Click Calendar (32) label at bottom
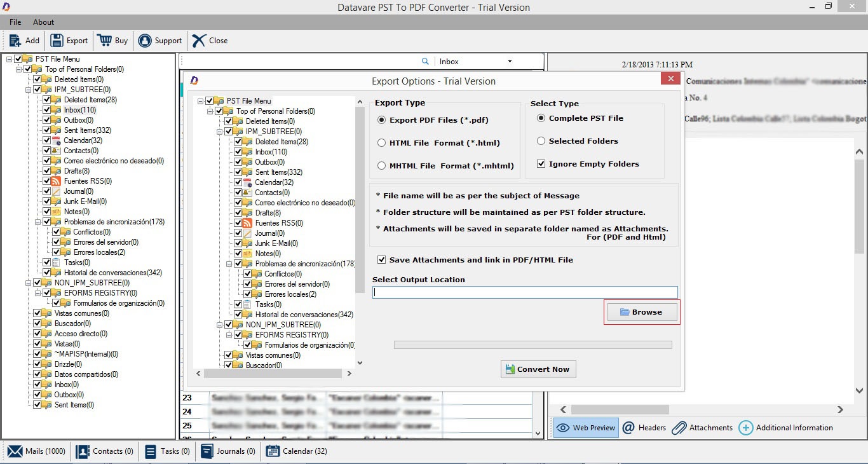The height and width of the screenshot is (464, 868). (304, 451)
